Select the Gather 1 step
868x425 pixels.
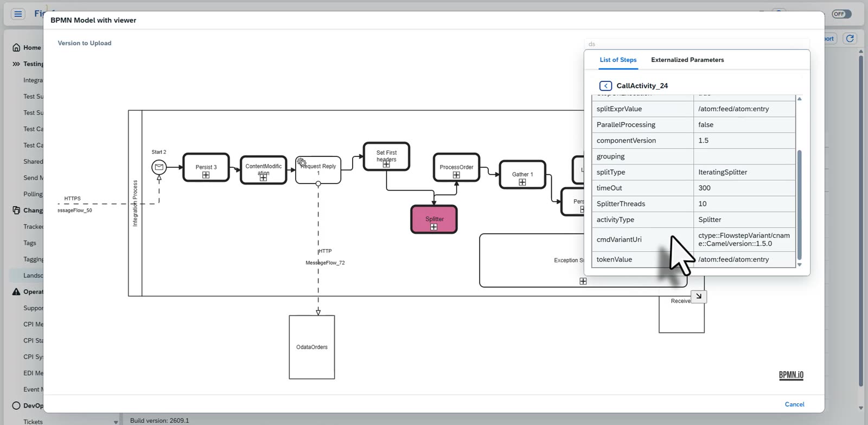(x=522, y=174)
